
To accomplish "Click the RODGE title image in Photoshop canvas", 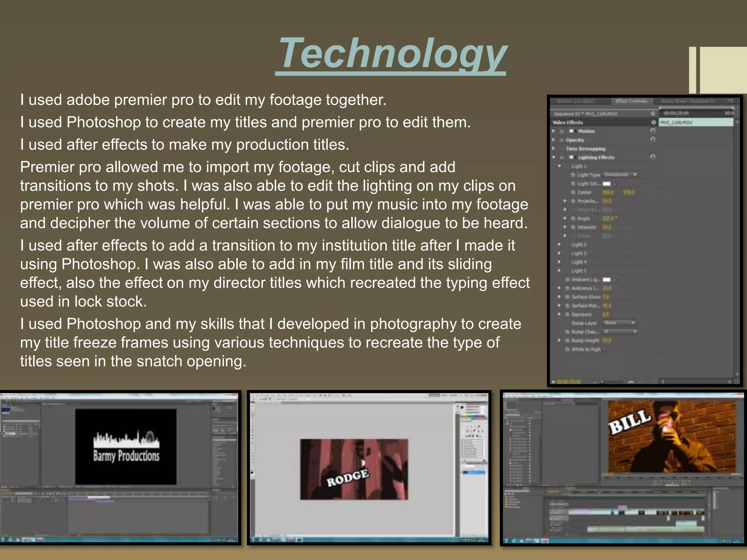I will point(354,469).
